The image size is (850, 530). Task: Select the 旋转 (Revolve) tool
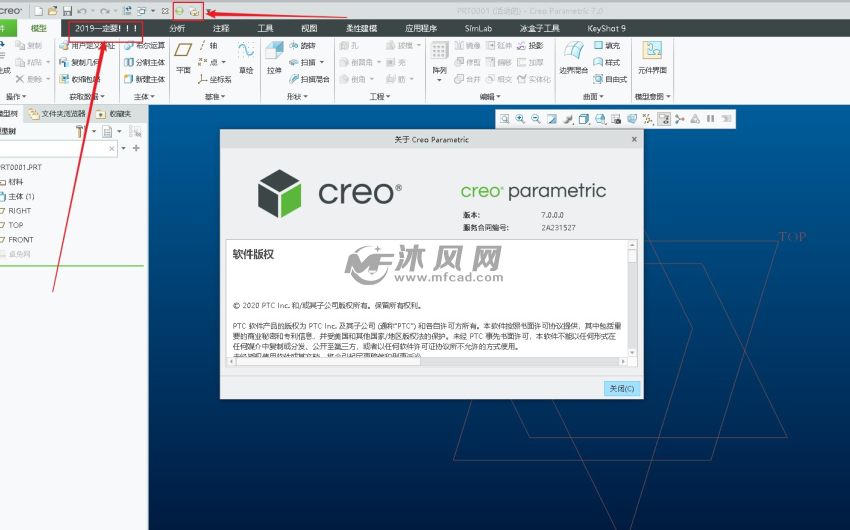pyautogui.click(x=302, y=46)
